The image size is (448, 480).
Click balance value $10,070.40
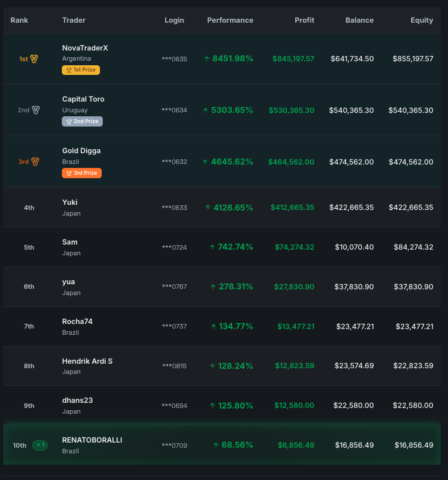tap(354, 247)
